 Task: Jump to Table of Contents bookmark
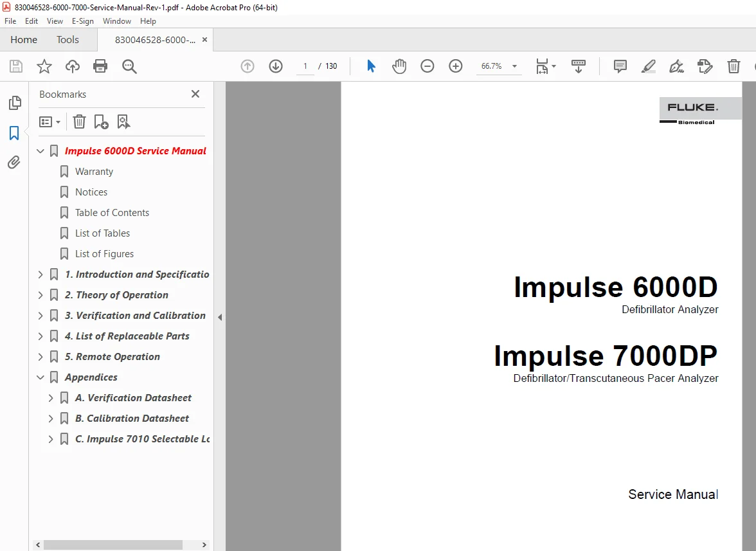pyautogui.click(x=112, y=213)
